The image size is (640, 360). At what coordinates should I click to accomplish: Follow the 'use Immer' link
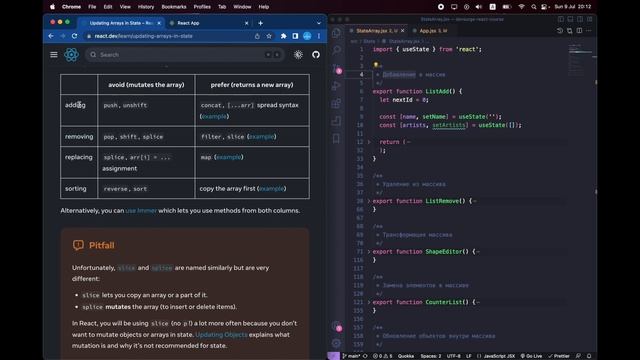coord(141,211)
